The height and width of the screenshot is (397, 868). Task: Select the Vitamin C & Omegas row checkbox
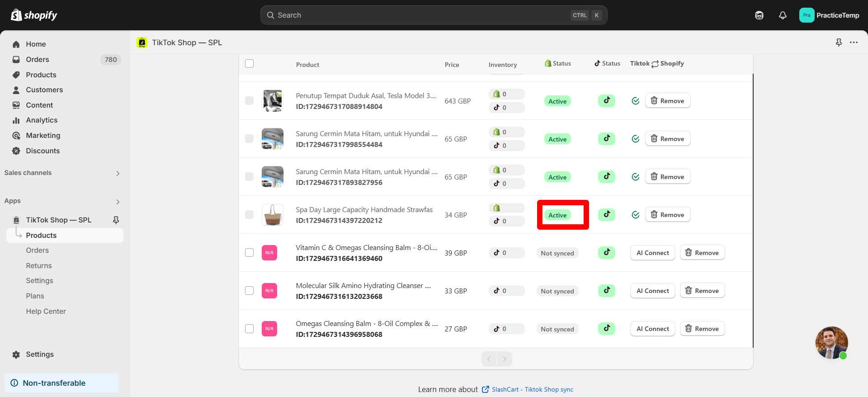[249, 252]
